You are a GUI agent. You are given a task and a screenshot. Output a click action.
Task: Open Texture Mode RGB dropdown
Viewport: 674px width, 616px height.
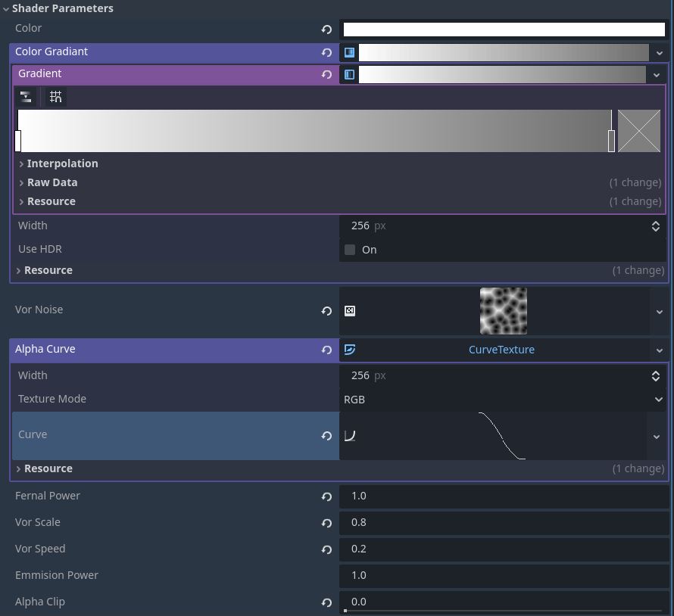503,400
